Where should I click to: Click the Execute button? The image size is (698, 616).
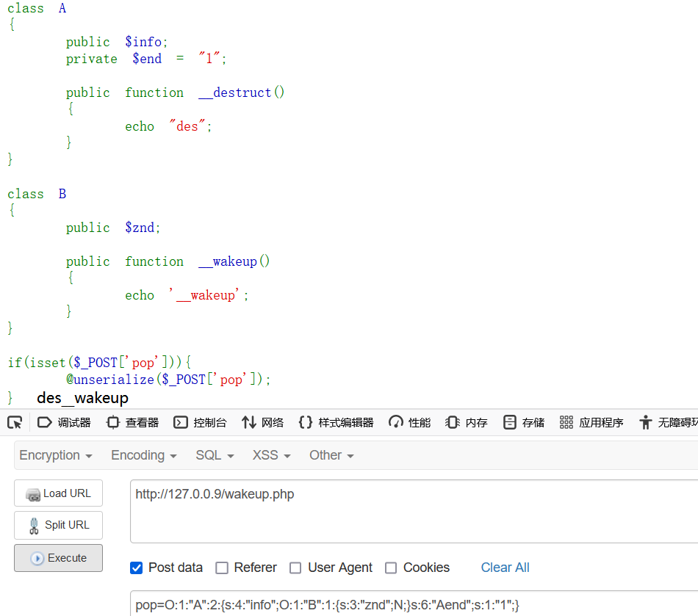tap(58, 558)
